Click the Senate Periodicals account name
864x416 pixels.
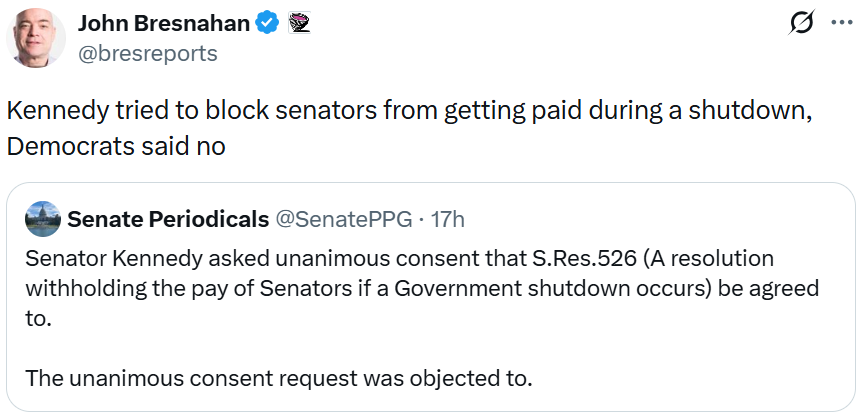pos(167,218)
